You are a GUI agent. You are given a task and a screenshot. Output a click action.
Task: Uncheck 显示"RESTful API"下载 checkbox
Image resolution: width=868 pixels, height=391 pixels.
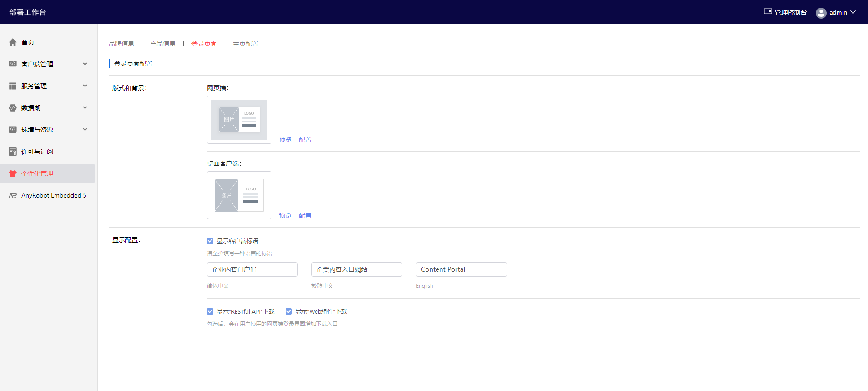[x=210, y=311]
